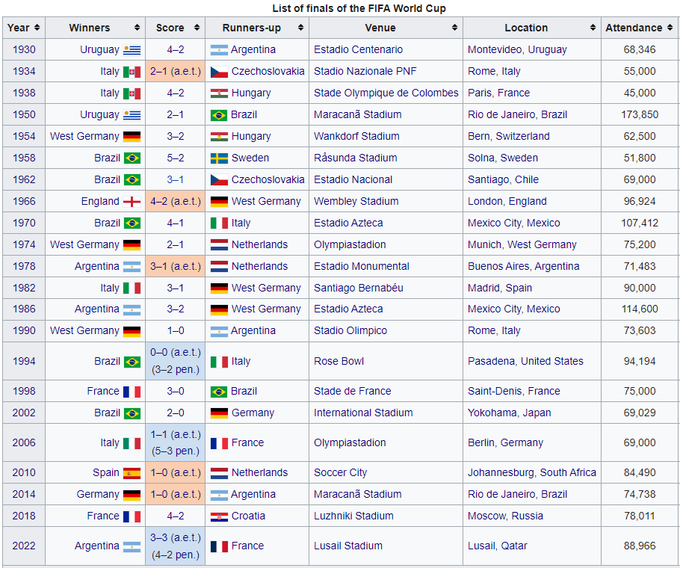Click the 173,850 attendance cell
The height and width of the screenshot is (568, 680).
point(633,115)
